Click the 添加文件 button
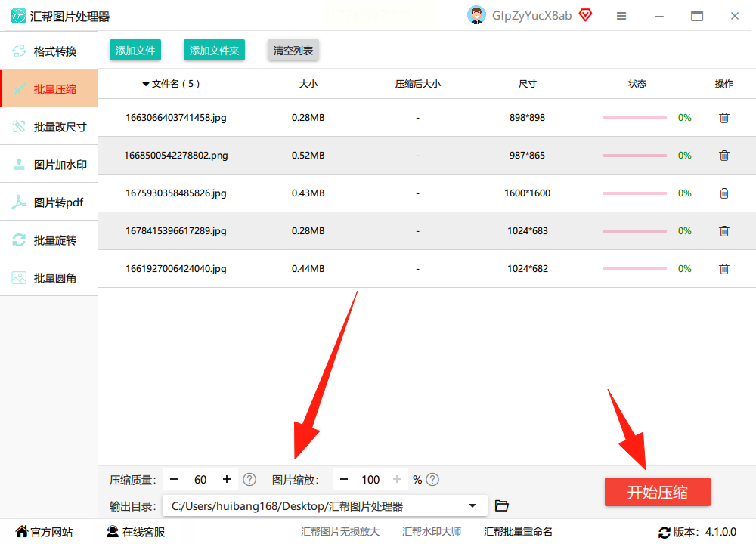 [x=135, y=50]
